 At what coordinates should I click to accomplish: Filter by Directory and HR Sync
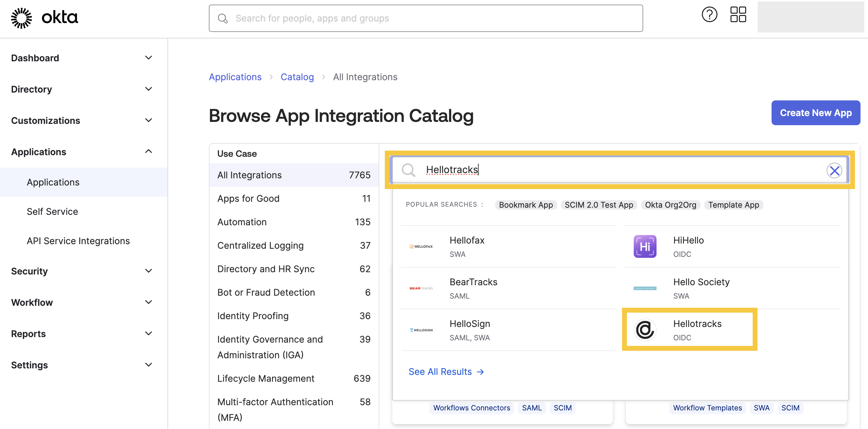coord(294,269)
